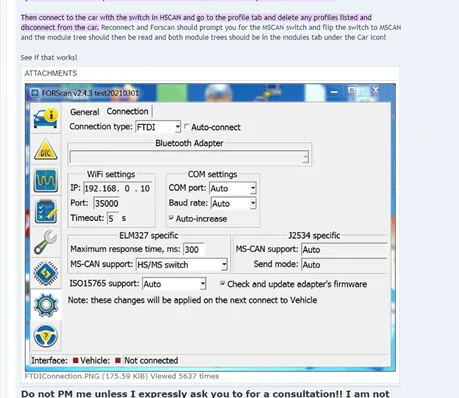
Task: Expand the Bluetooth Adapter dropdown
Action: tap(189, 157)
